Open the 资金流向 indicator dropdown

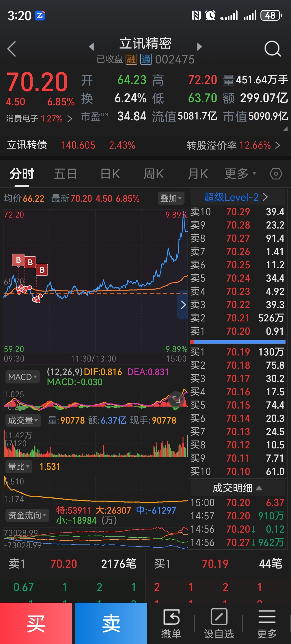27,515
